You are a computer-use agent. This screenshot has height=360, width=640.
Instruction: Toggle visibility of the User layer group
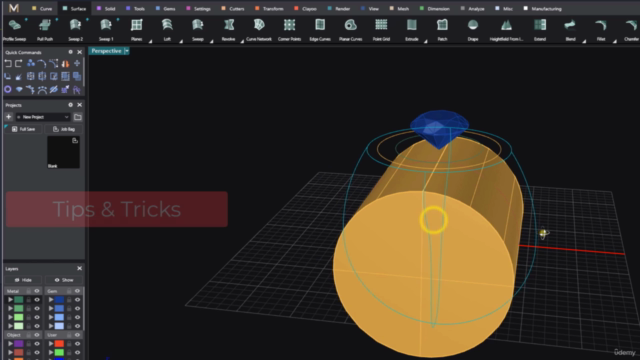click(x=77, y=335)
